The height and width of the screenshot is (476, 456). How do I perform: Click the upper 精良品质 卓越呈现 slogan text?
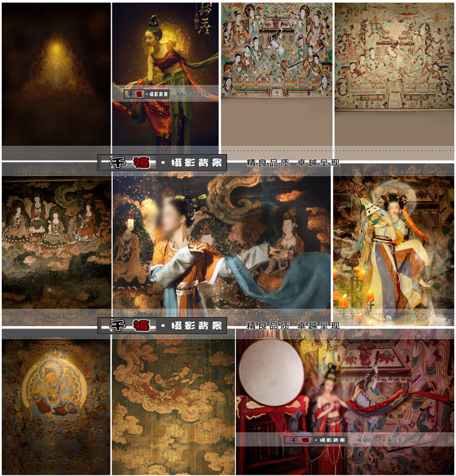point(293,163)
